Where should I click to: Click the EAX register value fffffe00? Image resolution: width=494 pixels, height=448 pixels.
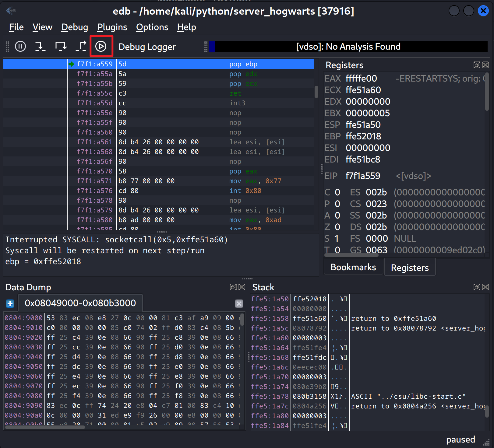361,79
